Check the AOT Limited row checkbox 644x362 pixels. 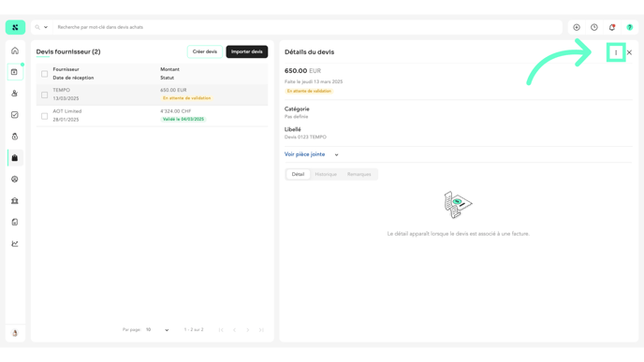tap(44, 116)
